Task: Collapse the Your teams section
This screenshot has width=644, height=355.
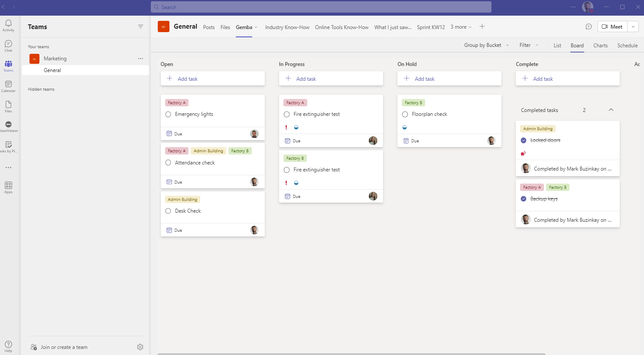Action: [39, 47]
